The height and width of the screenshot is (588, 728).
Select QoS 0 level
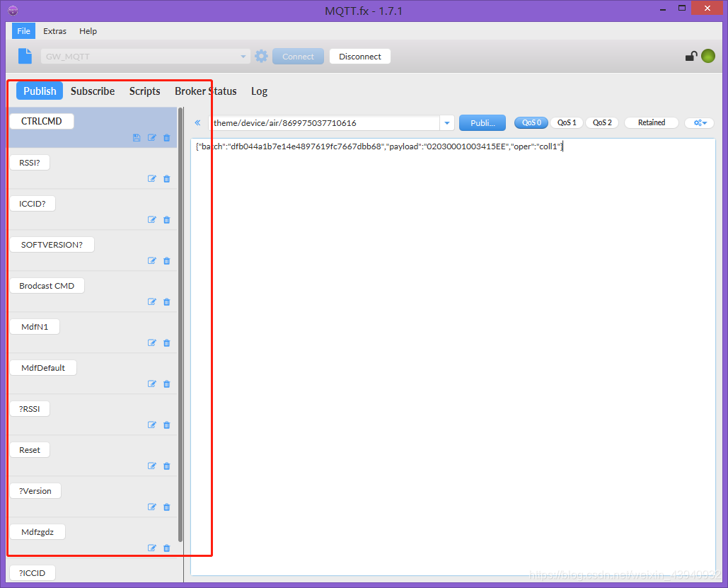point(531,122)
